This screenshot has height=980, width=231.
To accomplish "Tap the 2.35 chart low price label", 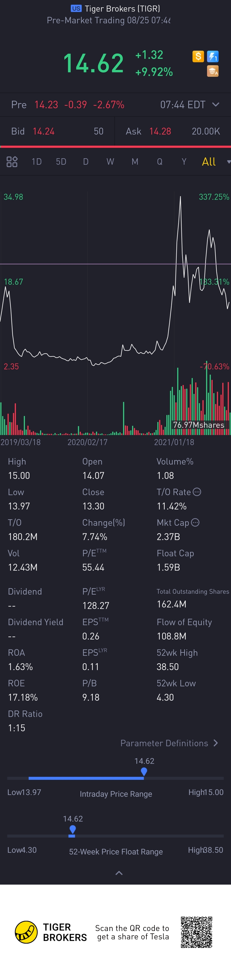I will click(x=11, y=366).
